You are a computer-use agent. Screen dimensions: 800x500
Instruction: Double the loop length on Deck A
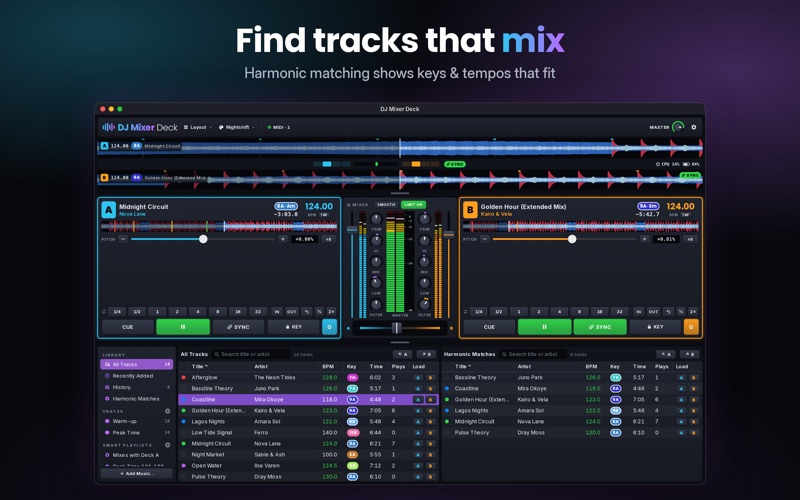[x=331, y=311]
